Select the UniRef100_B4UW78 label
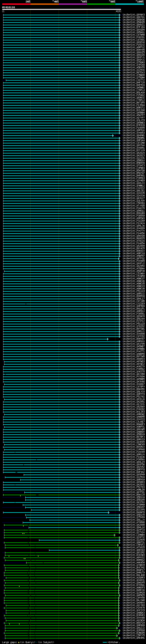 134,512
